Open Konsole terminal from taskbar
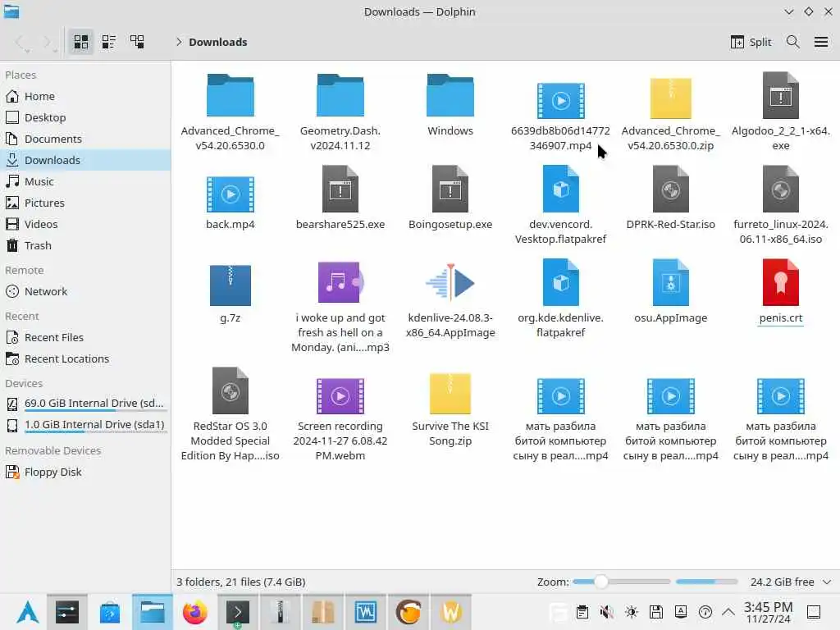Image resolution: width=840 pixels, height=630 pixels. 237,612
